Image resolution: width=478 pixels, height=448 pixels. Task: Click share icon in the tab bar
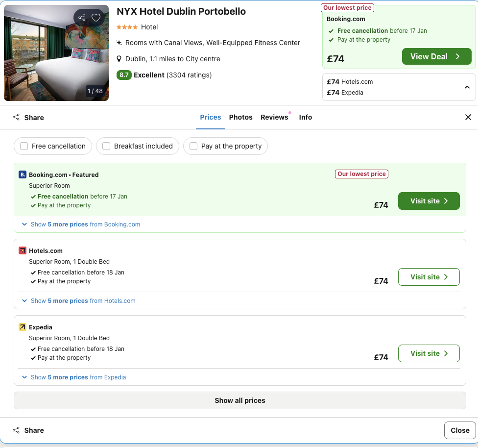click(16, 117)
